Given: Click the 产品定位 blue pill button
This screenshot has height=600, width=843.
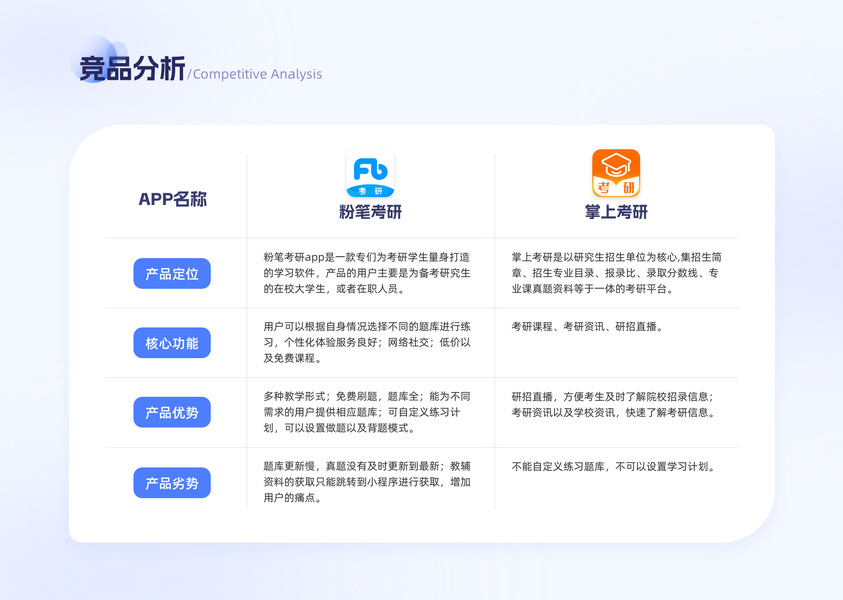Looking at the screenshot, I should click(x=172, y=274).
